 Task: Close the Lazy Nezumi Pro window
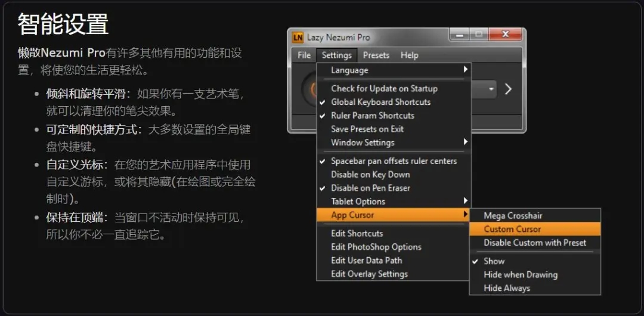[505, 35]
